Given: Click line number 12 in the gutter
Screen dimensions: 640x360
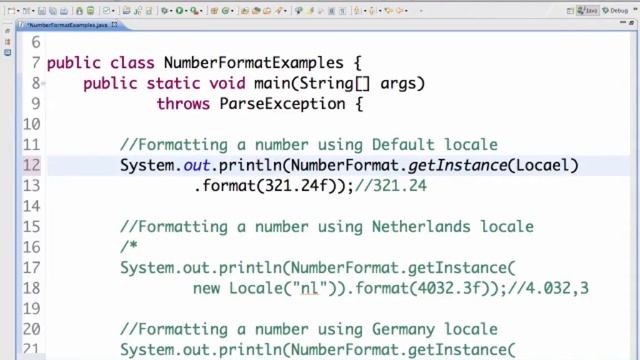Looking at the screenshot, I should 31,165.
